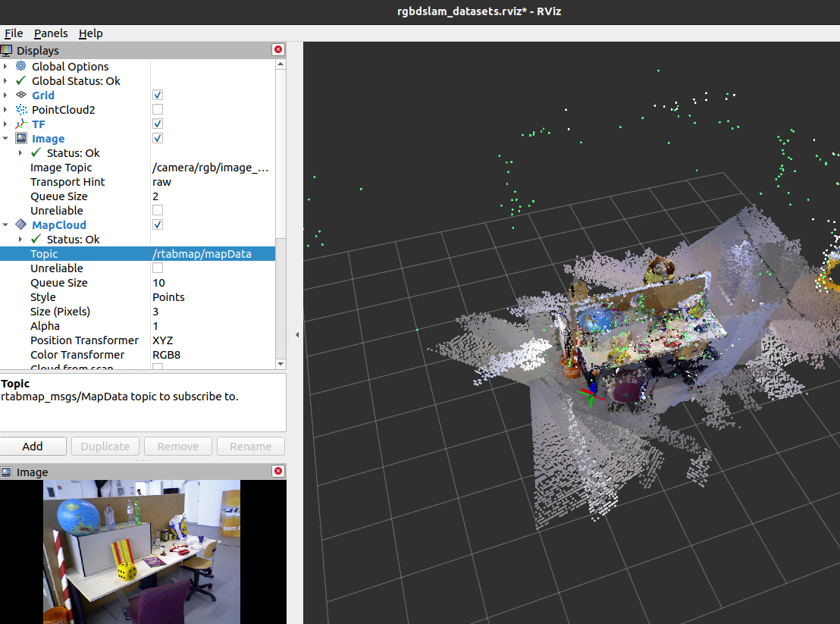
Task: Toggle the MapCloud Unreliable checkbox
Action: pos(157,267)
